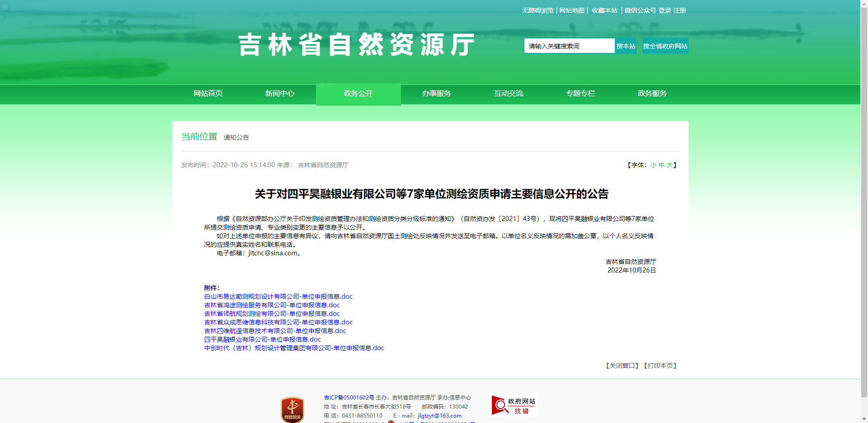Image resolution: width=868 pixels, height=423 pixels.
Task: Click the 登录 login link
Action: [664, 10]
